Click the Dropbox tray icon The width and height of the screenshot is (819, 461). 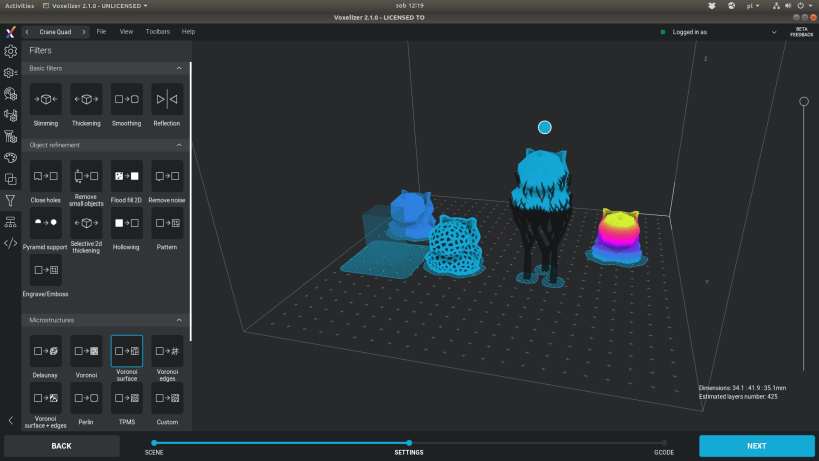[711, 6]
